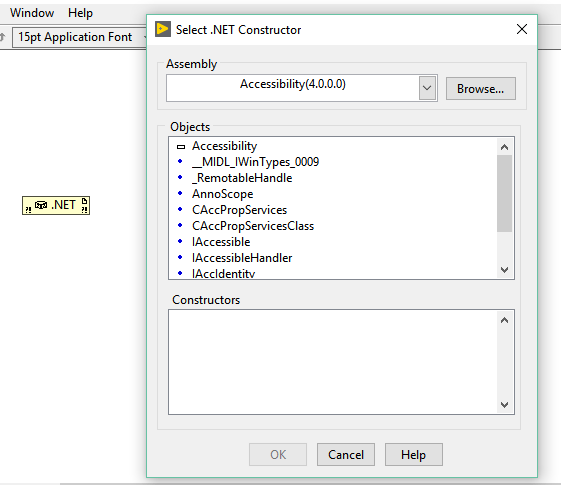Image resolution: width=561 pixels, height=485 pixels.
Task: Select CAccPropServices object
Action: coord(239,210)
